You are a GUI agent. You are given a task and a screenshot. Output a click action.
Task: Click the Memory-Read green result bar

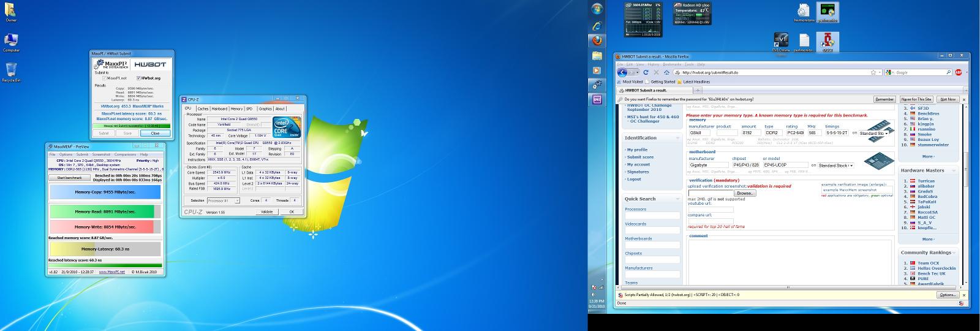click(x=102, y=211)
